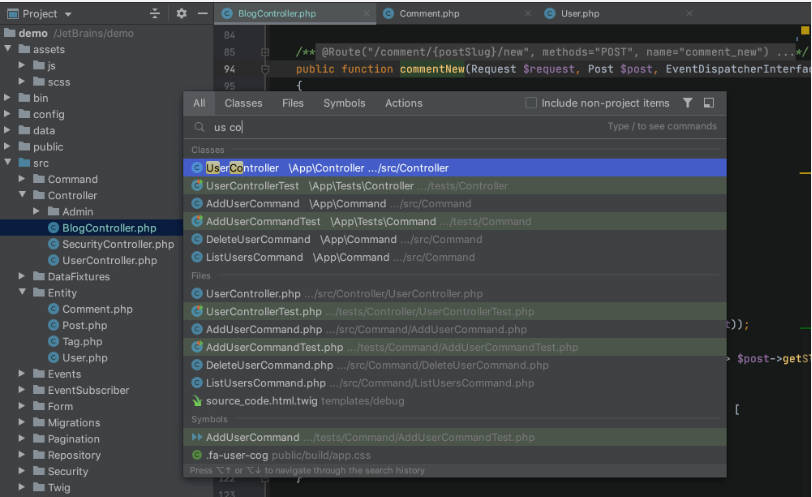Select UserController.php in project tree
The height and width of the screenshot is (497, 812).
109,260
